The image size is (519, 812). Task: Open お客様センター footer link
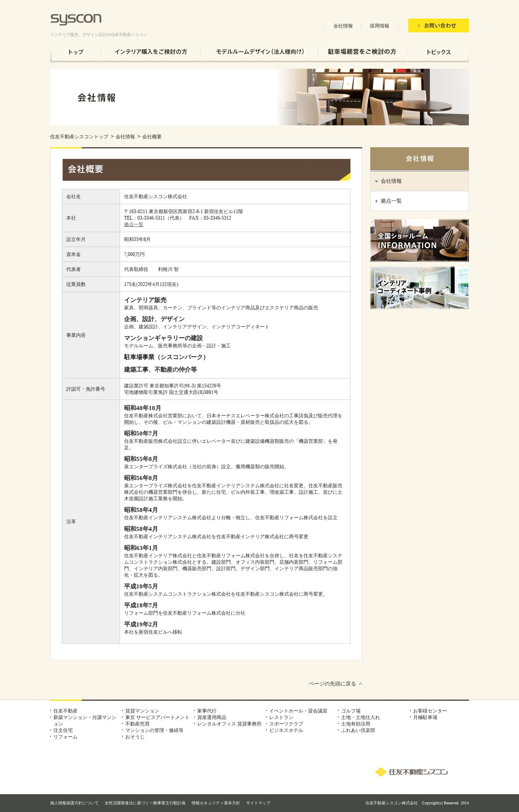(x=430, y=711)
